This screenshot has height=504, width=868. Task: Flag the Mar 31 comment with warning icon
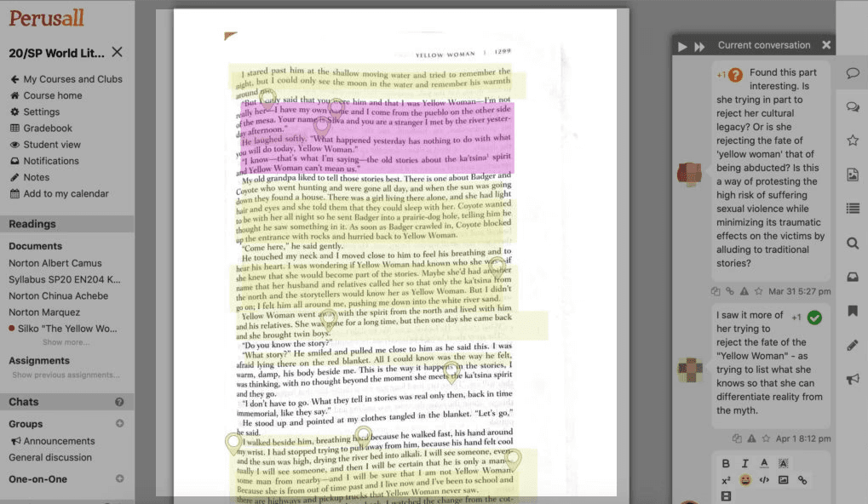coord(744,291)
